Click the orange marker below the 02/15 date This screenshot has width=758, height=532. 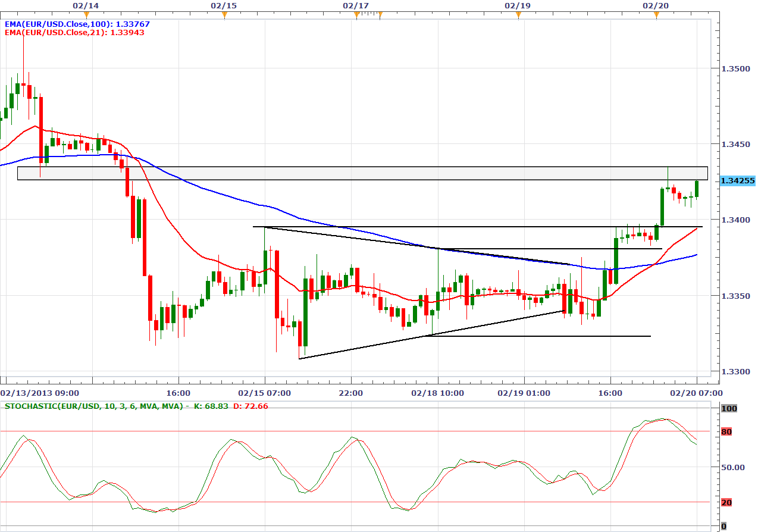(224, 15)
